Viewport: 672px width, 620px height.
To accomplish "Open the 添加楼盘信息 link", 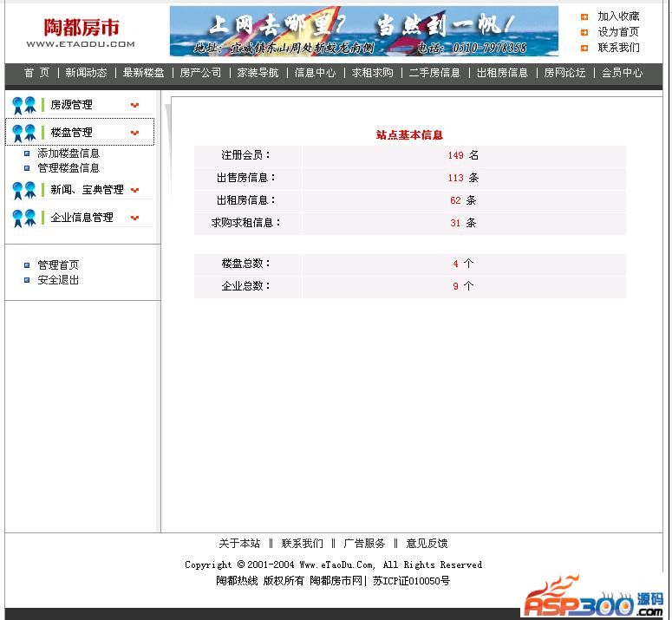I will tap(69, 153).
